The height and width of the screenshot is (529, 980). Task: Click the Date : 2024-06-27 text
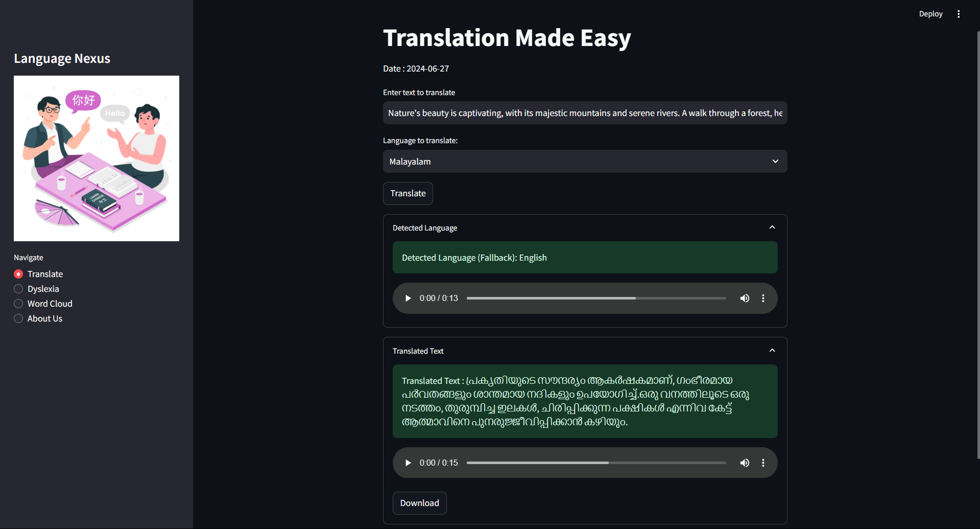[x=416, y=69]
